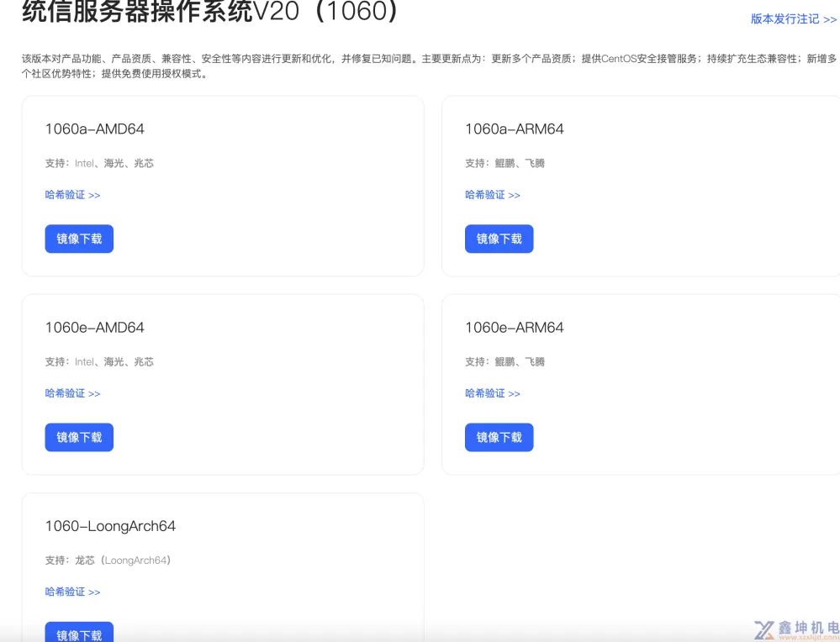Click the 统信服务器操作系统V20 heading
The width and height of the screenshot is (840, 642).
click(x=209, y=11)
